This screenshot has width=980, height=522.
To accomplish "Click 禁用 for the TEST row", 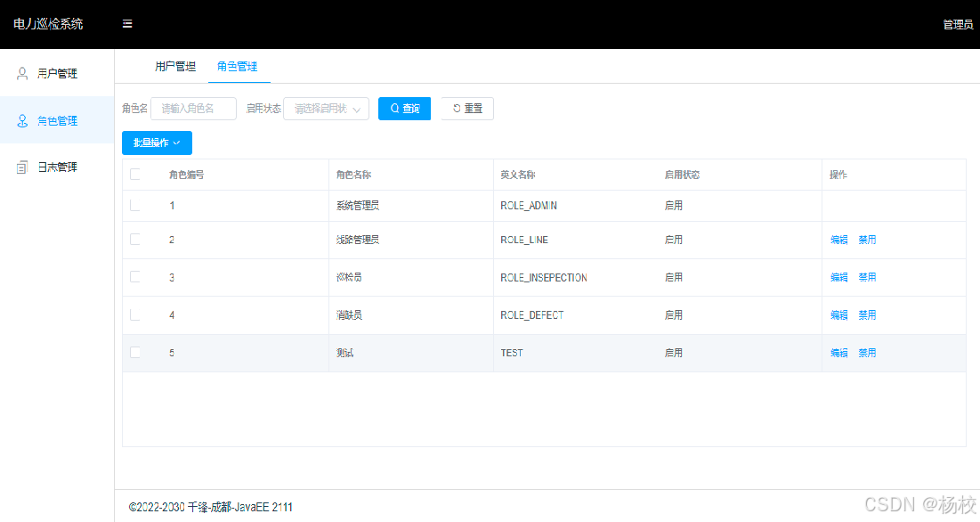I will tap(867, 353).
